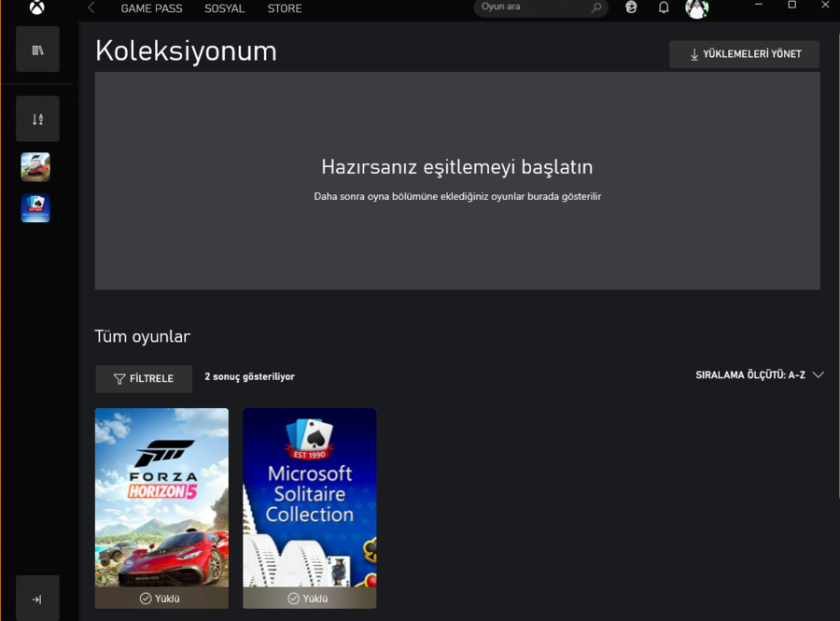This screenshot has height=621, width=840.
Task: Click the Xbox logo icon
Action: tap(37, 7)
